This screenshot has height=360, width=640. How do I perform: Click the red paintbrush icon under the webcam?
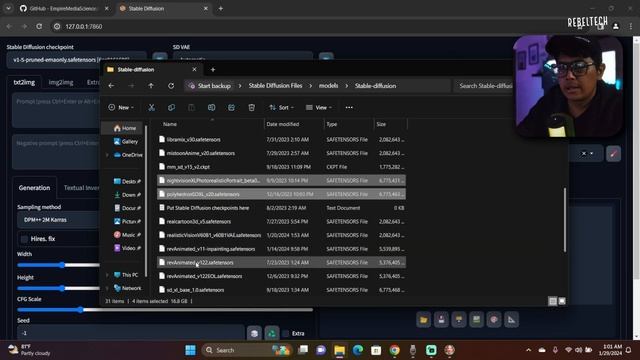(x=613, y=154)
